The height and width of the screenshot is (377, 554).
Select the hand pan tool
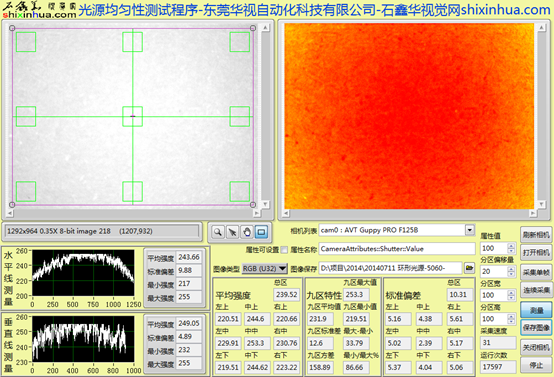[247, 232]
